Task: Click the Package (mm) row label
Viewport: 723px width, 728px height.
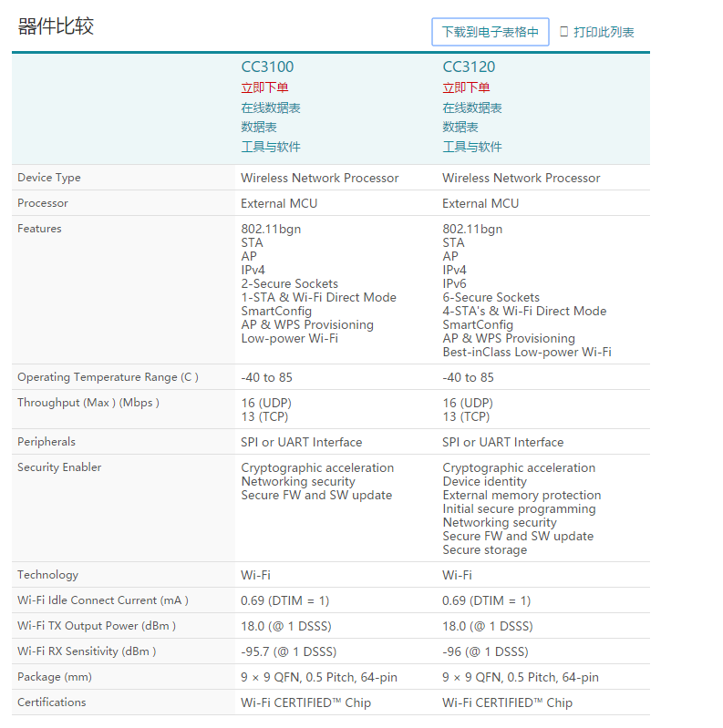Action: click(x=55, y=677)
